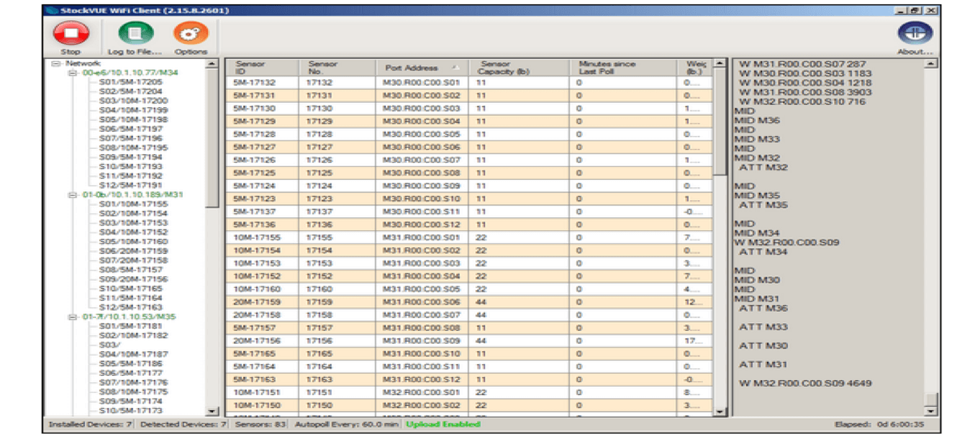This screenshot has height=439, width=980.
Task: Open Log to File option
Action: [x=135, y=33]
